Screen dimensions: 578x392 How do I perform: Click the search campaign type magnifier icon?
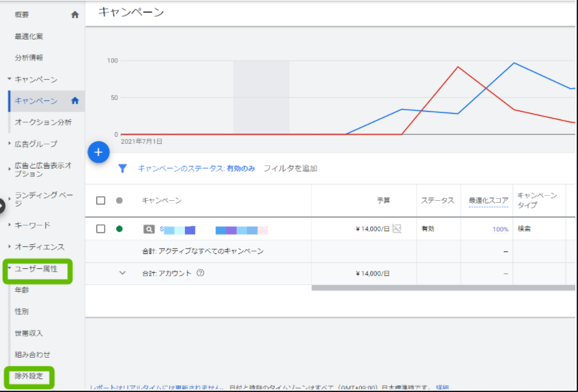[x=149, y=229]
